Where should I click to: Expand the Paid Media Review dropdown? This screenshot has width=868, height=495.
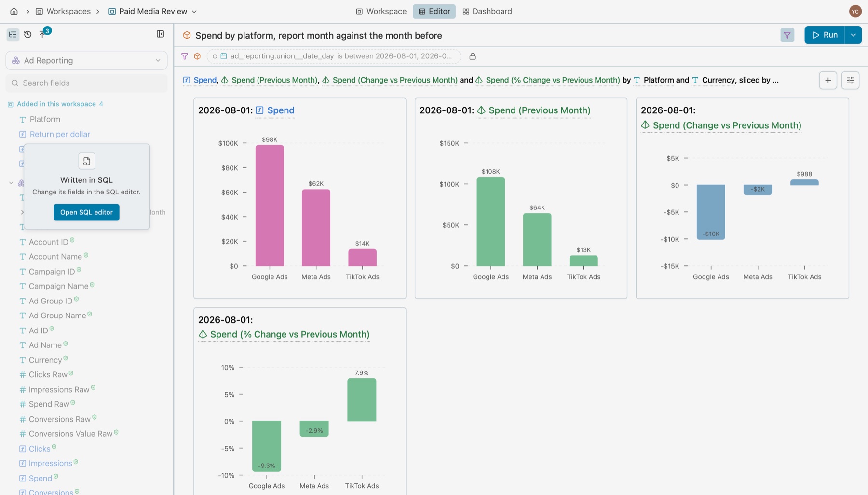[x=194, y=11]
